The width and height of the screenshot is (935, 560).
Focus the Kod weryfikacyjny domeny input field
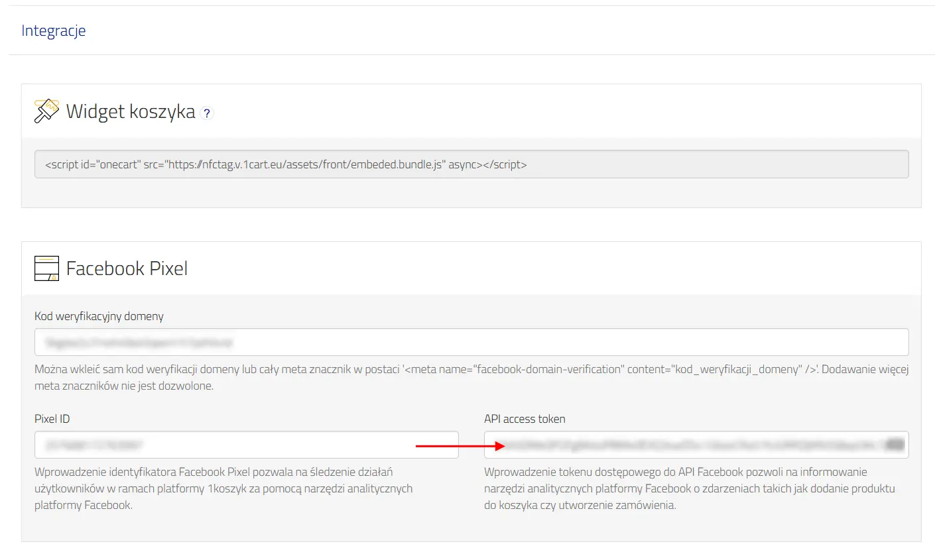[x=471, y=342]
